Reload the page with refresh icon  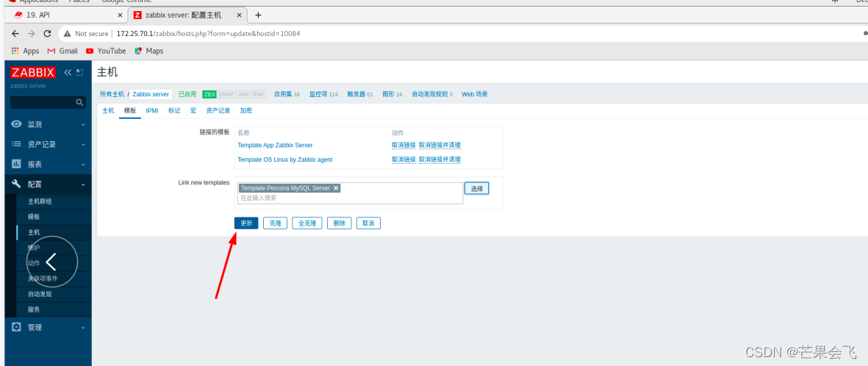tap(47, 33)
